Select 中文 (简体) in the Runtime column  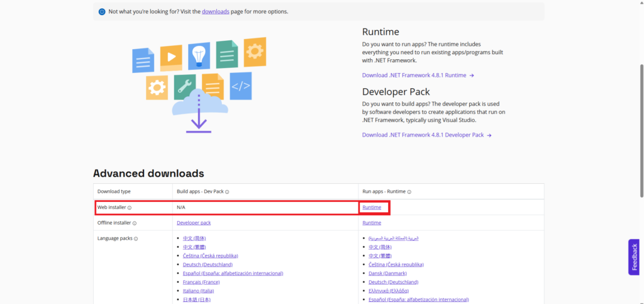(380, 247)
